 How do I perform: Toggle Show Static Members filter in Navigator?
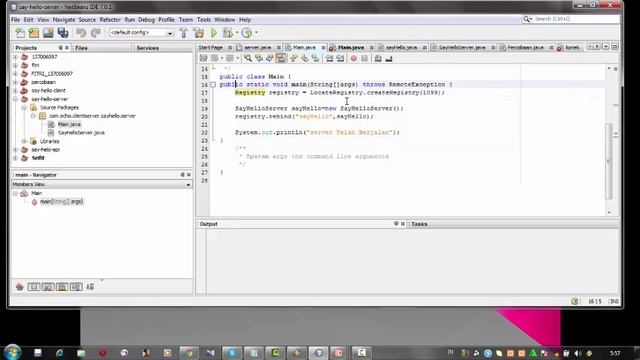(62, 287)
